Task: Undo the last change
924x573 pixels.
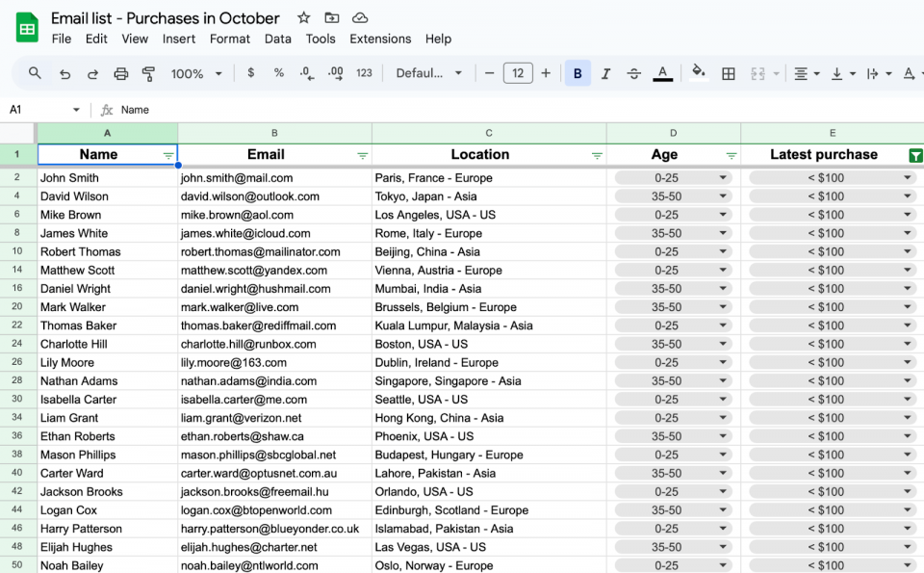Action: click(x=64, y=72)
